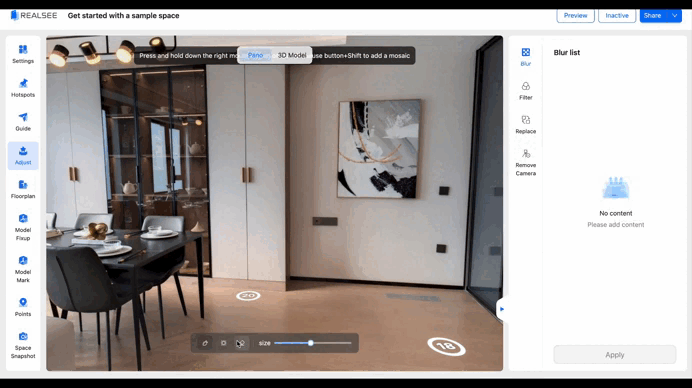Open the Hotspots tool
This screenshot has width=692, height=388.
23,88
